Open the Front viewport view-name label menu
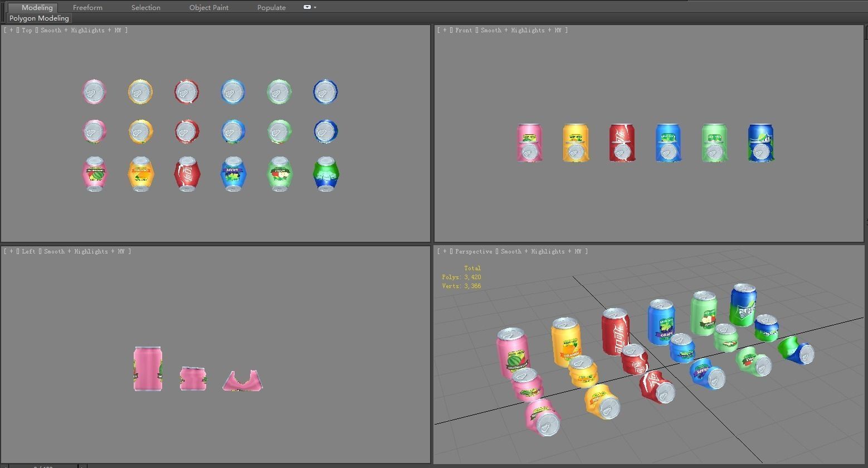 tap(464, 30)
